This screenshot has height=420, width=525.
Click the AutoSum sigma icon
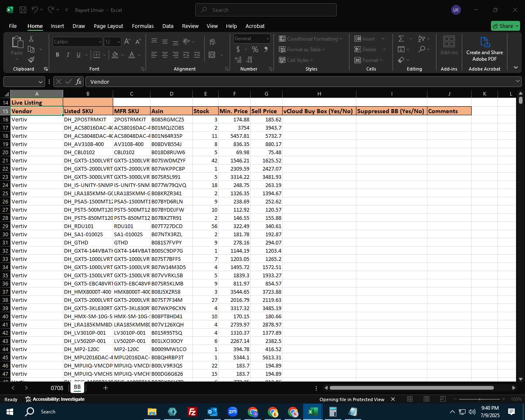[401, 39]
